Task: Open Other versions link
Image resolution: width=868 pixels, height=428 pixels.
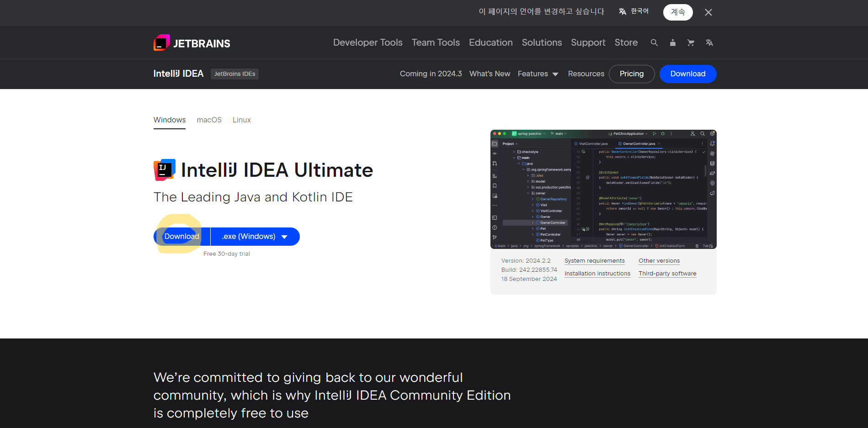Action: click(x=659, y=261)
